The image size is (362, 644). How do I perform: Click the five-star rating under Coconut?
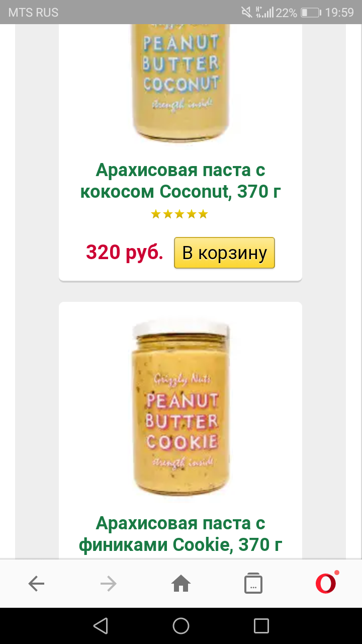[x=179, y=214]
